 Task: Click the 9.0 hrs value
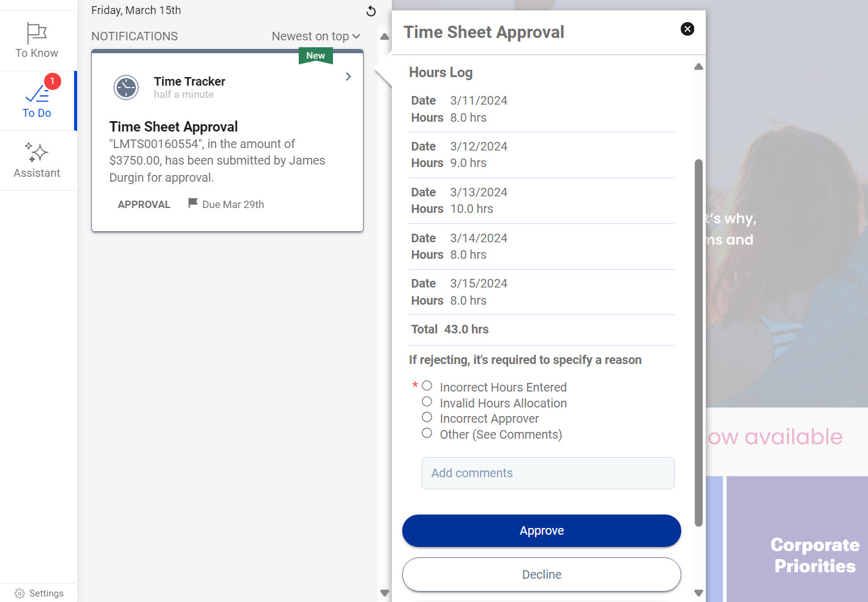(x=468, y=163)
